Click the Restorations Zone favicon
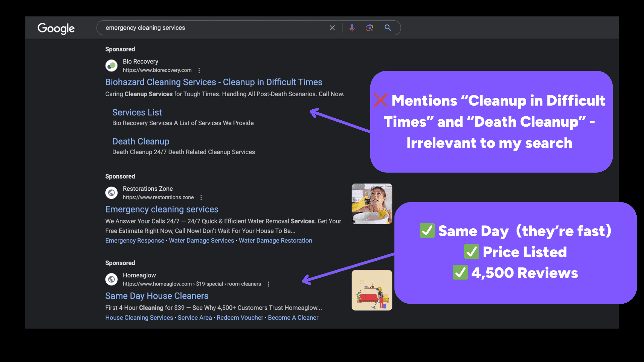This screenshot has width=644, height=362. pos(111,193)
